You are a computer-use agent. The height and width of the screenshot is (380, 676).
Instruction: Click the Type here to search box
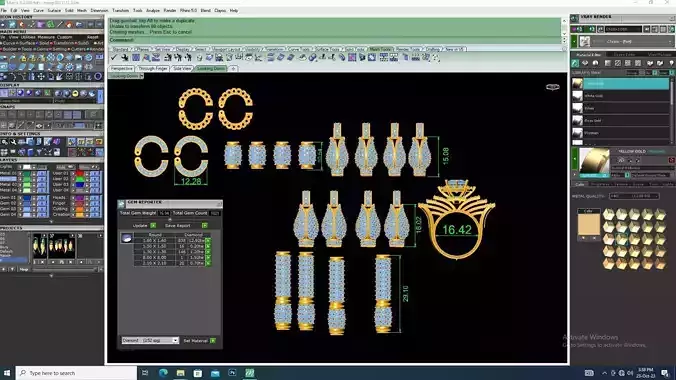tap(76, 373)
